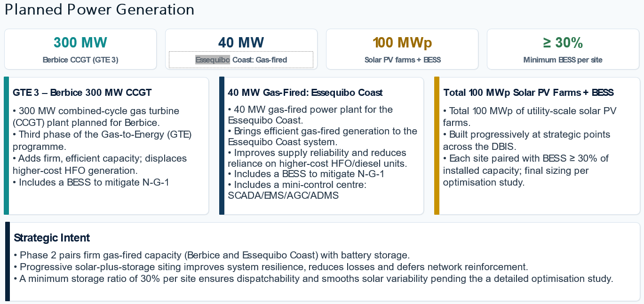Select the GTE 3 – Berbice 300 MW CCGT heading
The height and width of the screenshot is (304, 644).
click(x=82, y=93)
